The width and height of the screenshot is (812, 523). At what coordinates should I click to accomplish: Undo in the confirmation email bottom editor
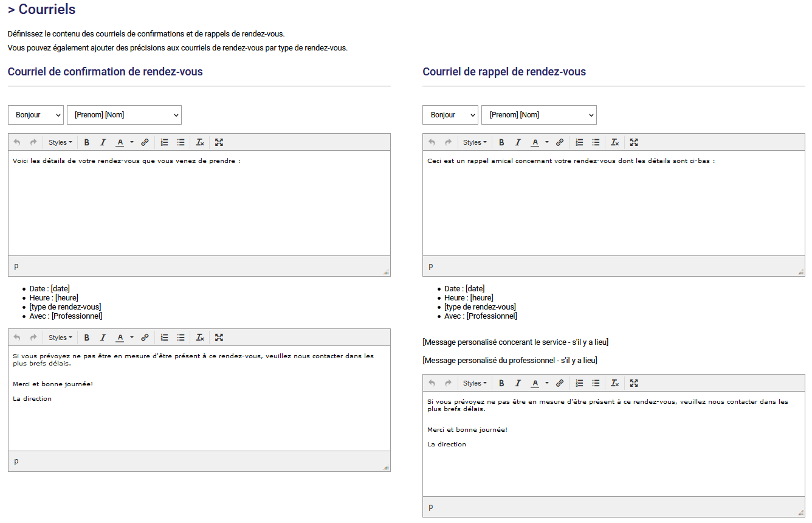coord(17,338)
